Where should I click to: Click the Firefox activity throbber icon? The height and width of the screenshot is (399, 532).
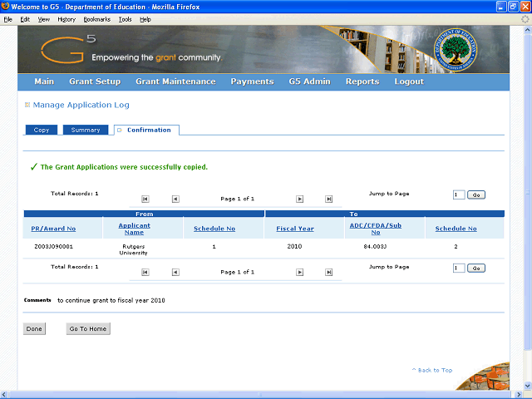coord(525,20)
